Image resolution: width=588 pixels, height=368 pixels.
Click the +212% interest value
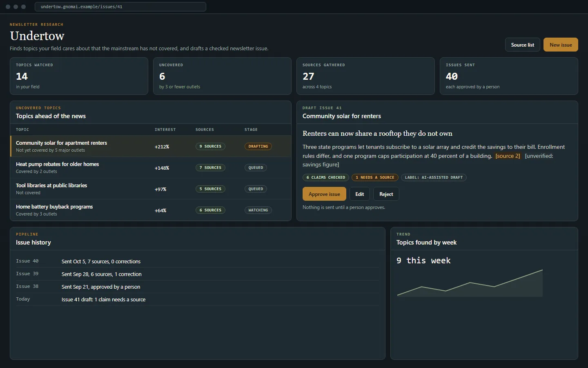pos(162,147)
